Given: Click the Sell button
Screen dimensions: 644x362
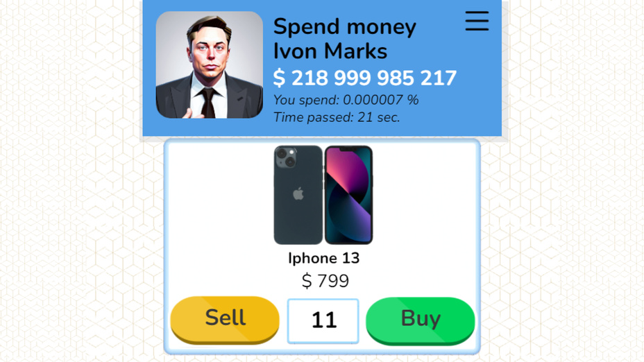Looking at the screenshot, I should click(225, 320).
